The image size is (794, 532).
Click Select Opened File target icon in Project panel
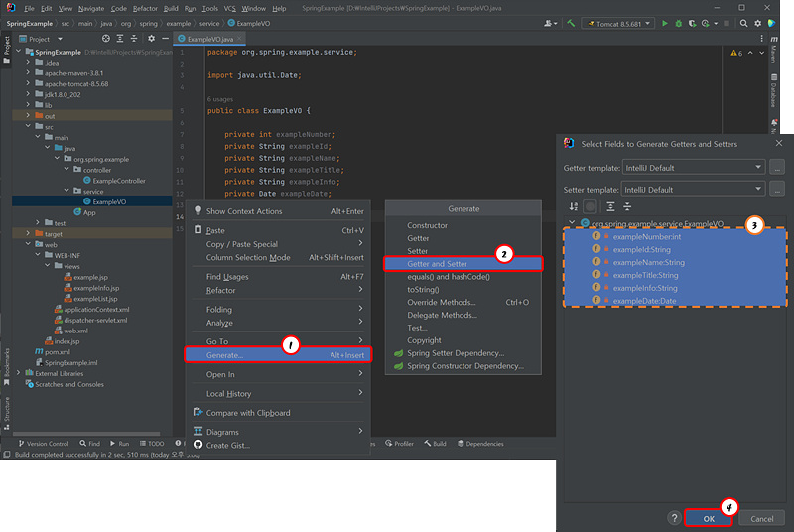point(106,39)
